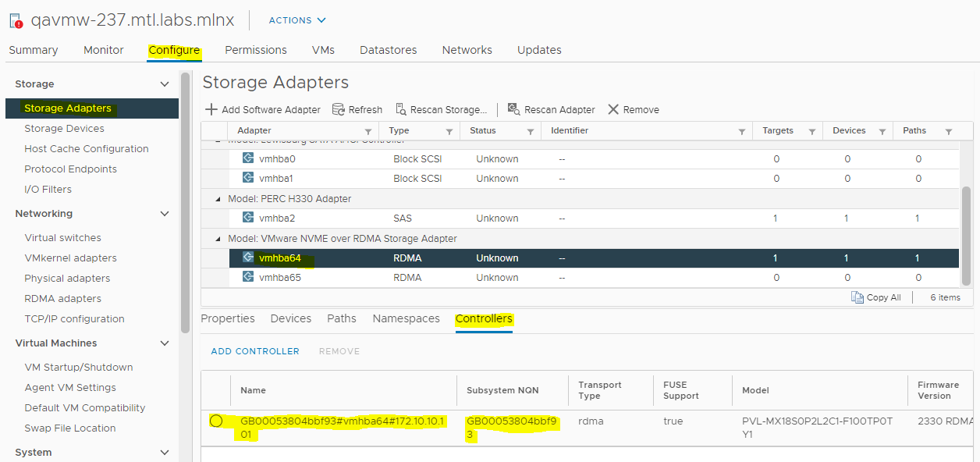
Task: Collapse the PERC H330 Adapter group
Action: [218, 199]
